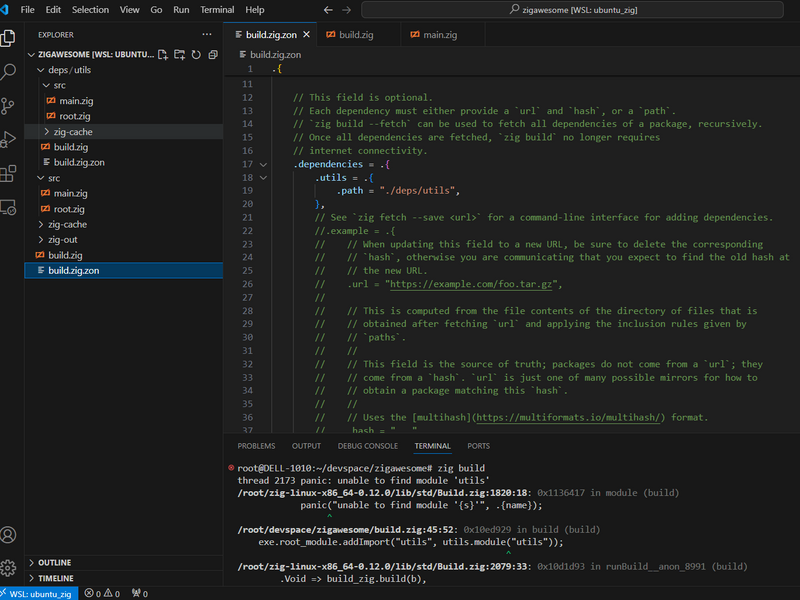Expand the TIMELINE section

click(55, 579)
